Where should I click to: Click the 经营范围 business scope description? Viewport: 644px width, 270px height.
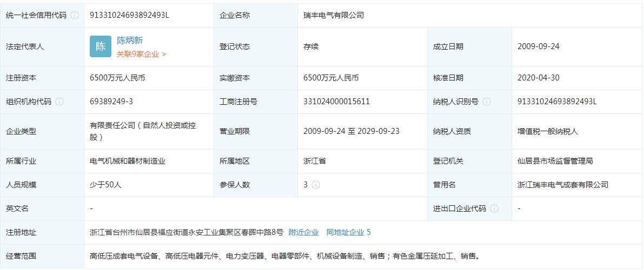285,256
